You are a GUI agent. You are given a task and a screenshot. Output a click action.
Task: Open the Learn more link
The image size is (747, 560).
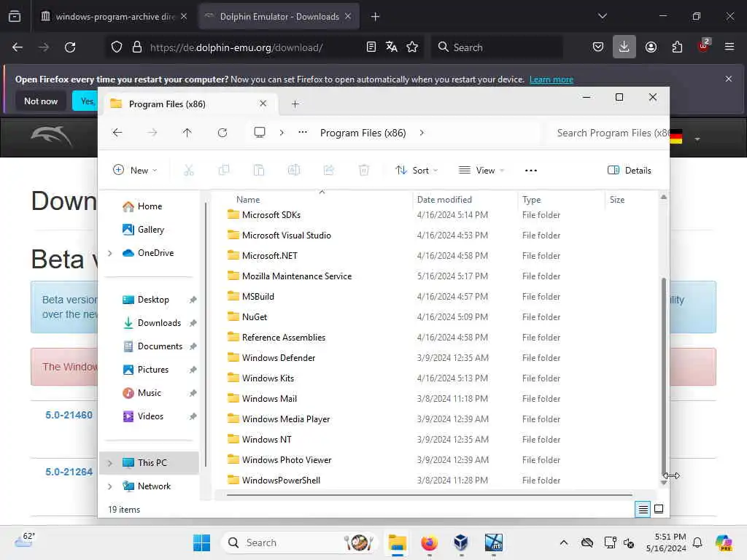click(551, 79)
